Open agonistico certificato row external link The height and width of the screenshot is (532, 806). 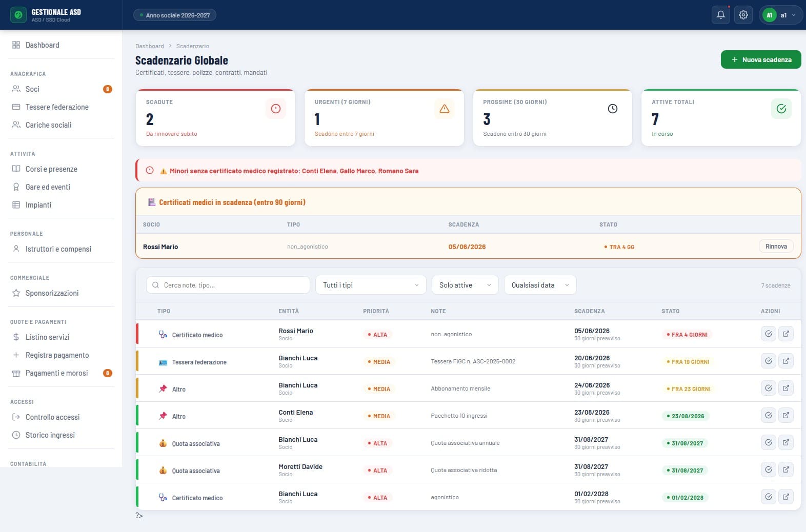[x=786, y=497]
